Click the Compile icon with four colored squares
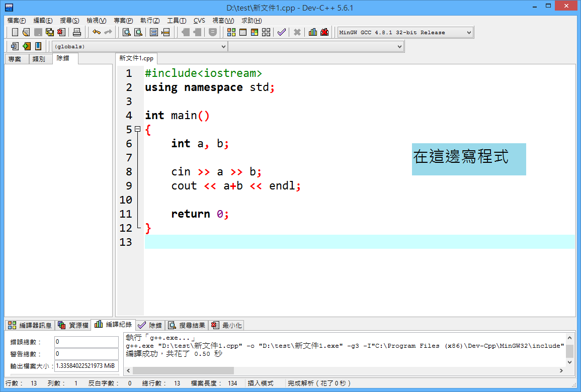 tap(231, 32)
